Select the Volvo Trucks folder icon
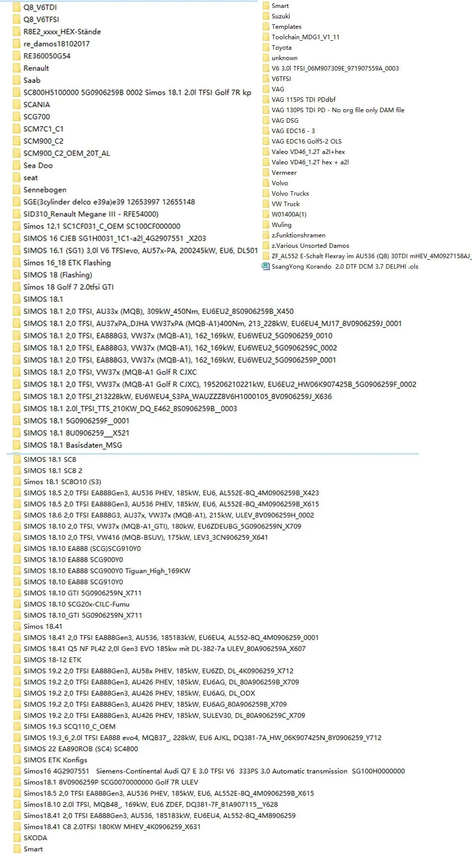472x868 pixels. point(265,194)
